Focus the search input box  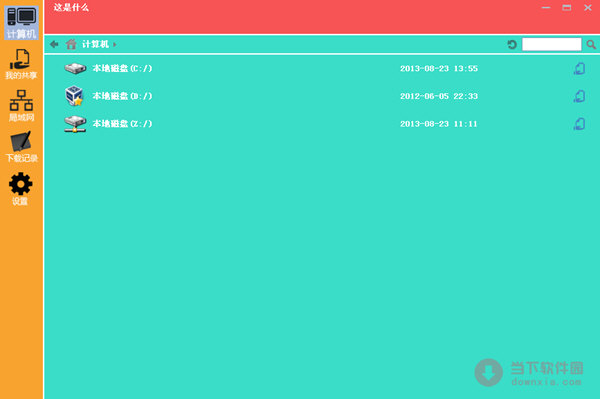(x=551, y=44)
